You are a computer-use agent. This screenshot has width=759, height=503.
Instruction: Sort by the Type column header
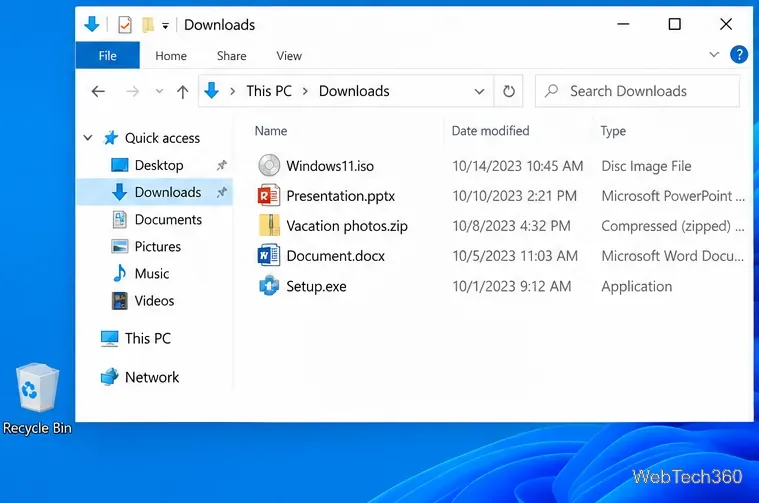(x=613, y=131)
